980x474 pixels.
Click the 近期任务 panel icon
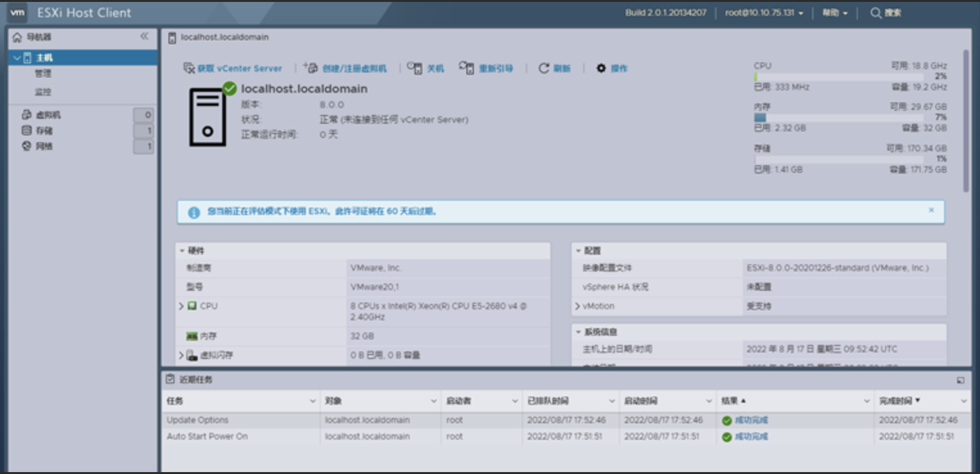tap(170, 380)
